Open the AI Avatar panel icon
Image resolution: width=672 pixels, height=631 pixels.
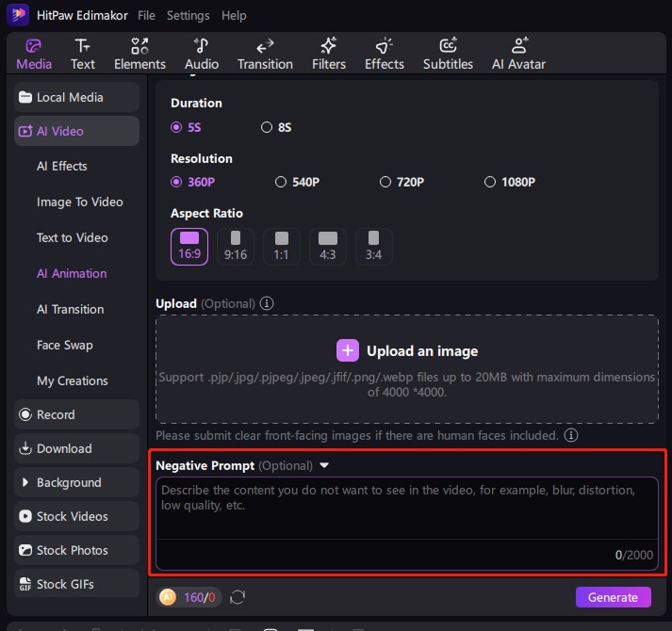click(519, 45)
